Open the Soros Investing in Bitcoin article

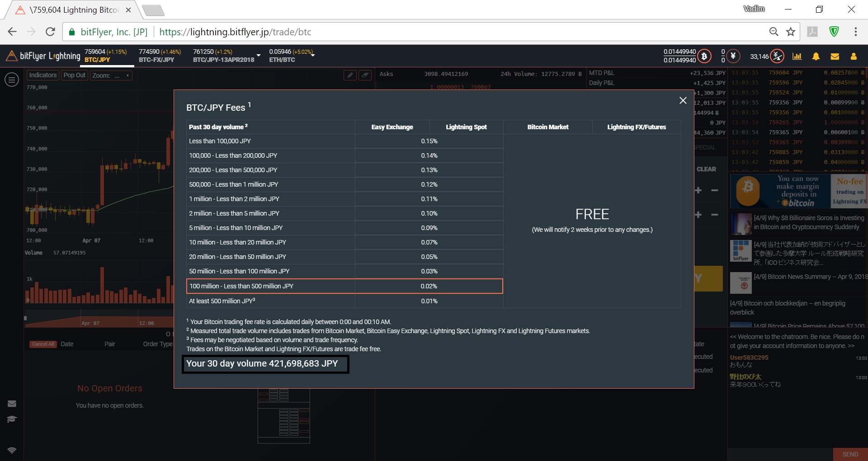pyautogui.click(x=809, y=222)
